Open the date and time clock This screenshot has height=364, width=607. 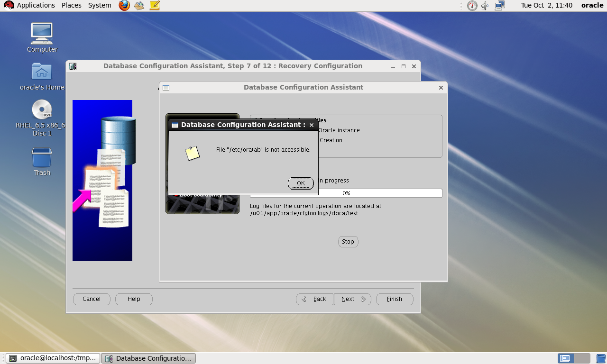546,6
